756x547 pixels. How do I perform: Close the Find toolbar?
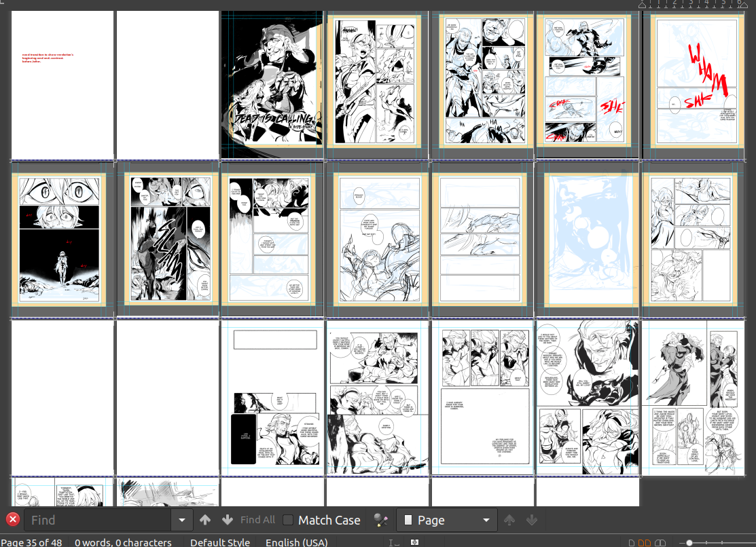tap(12, 521)
